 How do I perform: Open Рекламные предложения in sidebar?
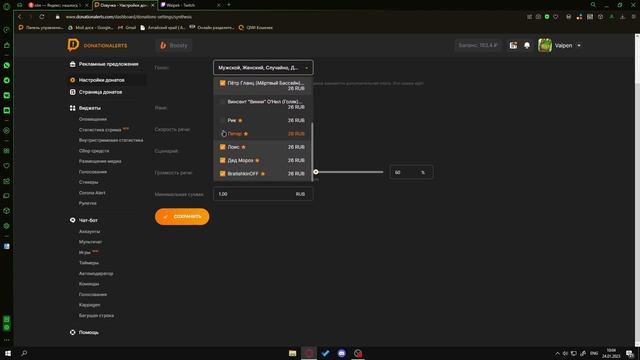tap(108, 64)
